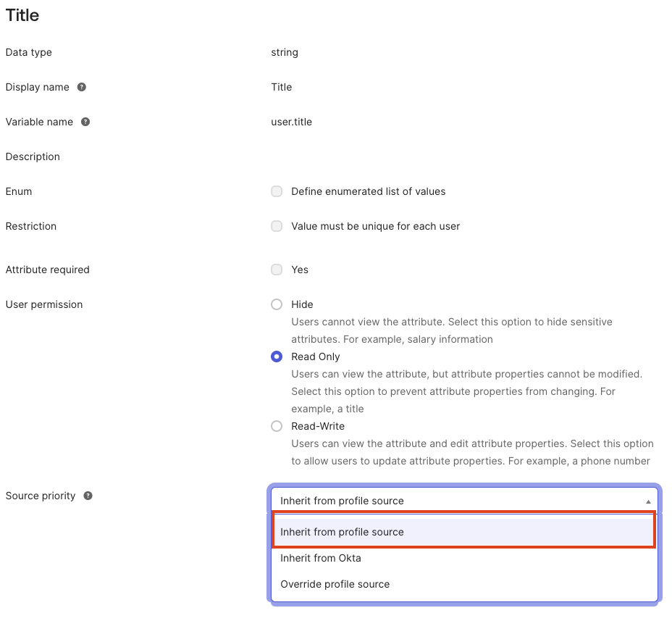Click the "Hide" option label text

click(x=302, y=304)
